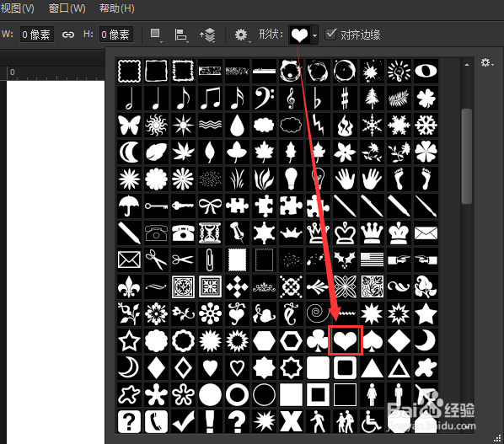The width and height of the screenshot is (504, 444).
Task: Open the geometry options gear
Action: tap(241, 35)
